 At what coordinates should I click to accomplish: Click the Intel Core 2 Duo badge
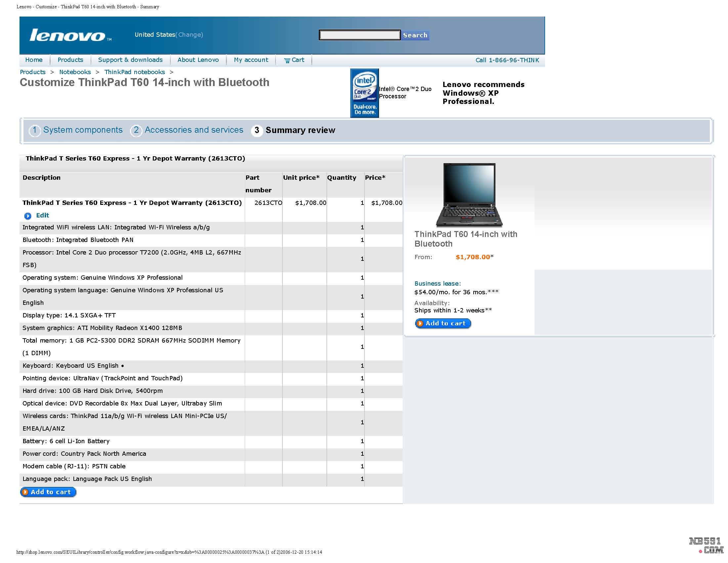(x=364, y=93)
